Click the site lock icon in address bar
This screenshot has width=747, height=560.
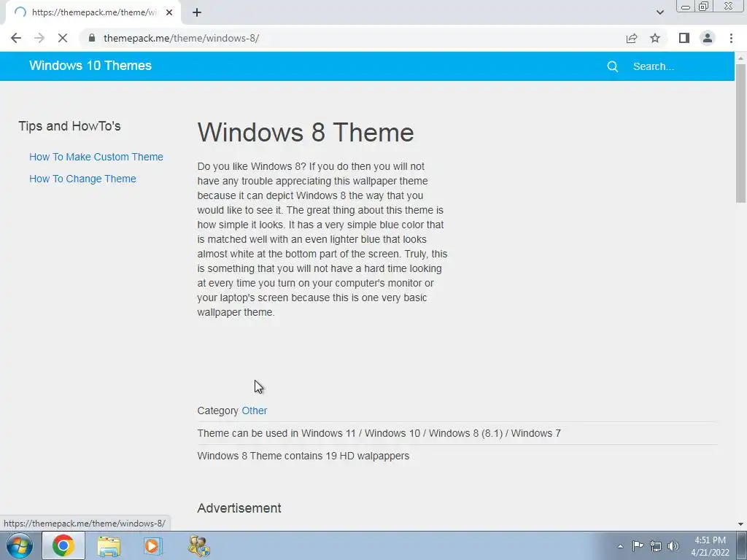[x=92, y=38]
